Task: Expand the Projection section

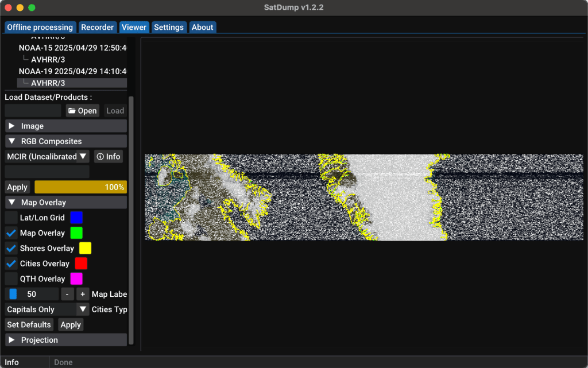Action: point(66,340)
